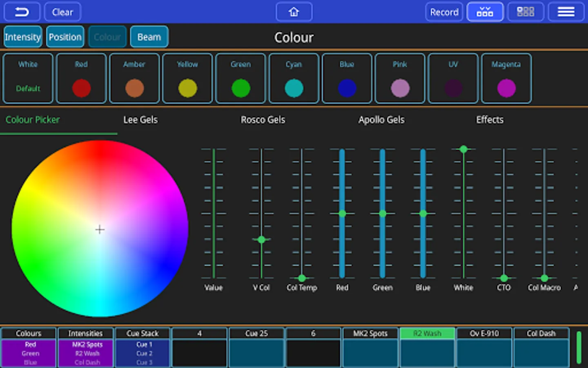Apply the Magenta colour preset
The image size is (588, 368).
[506, 79]
